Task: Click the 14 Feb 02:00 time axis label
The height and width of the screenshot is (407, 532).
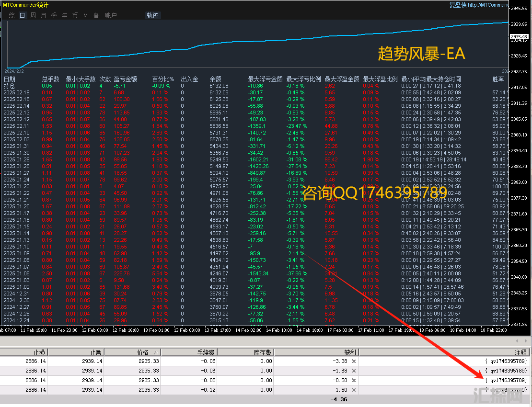Action: click(x=248, y=330)
